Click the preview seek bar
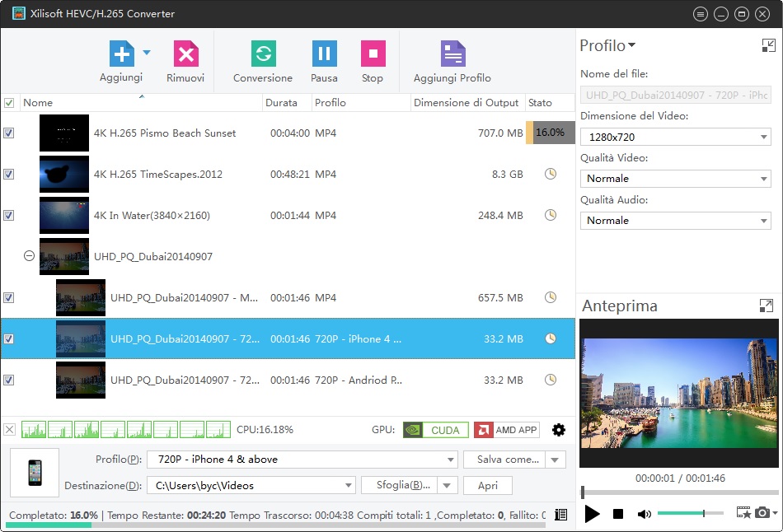Image resolution: width=783 pixels, height=532 pixels. point(679,492)
